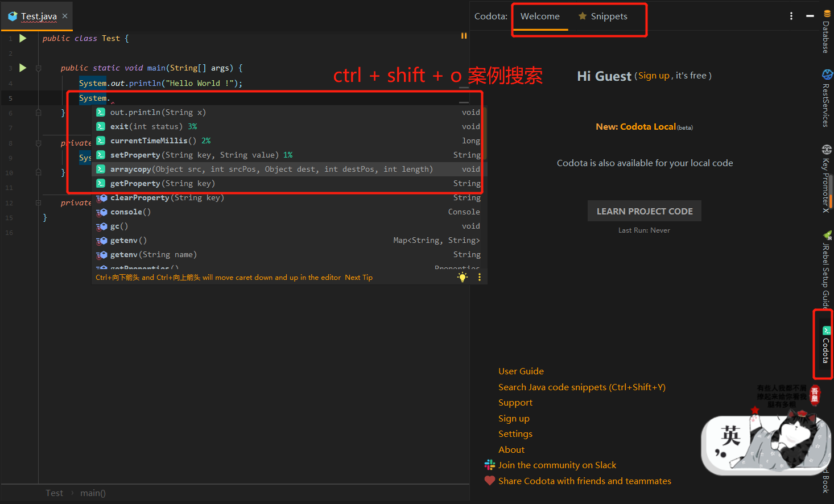Open the RestServices tool window
This screenshot has height=504, width=834.
point(827,98)
